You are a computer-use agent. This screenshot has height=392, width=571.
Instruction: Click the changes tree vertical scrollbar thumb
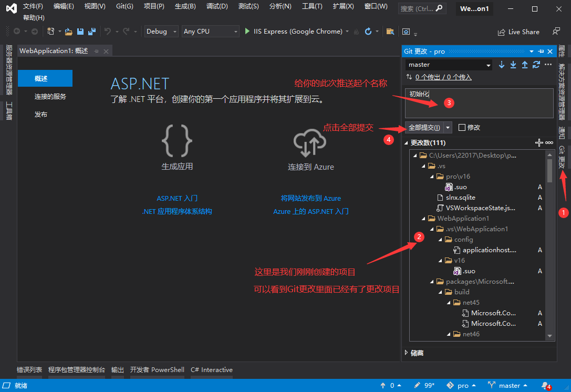549,170
